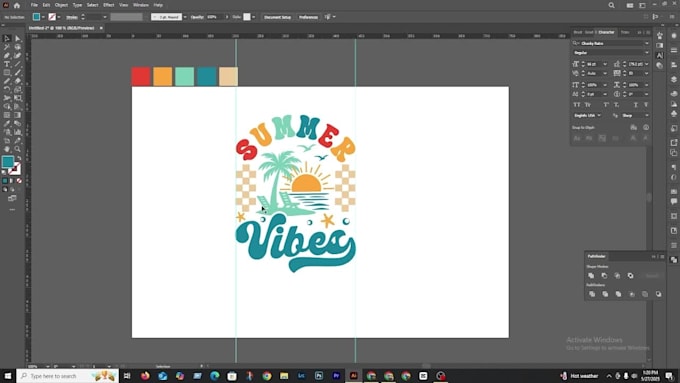
Task: Activate the Shape Builder tool
Action: 7,107
